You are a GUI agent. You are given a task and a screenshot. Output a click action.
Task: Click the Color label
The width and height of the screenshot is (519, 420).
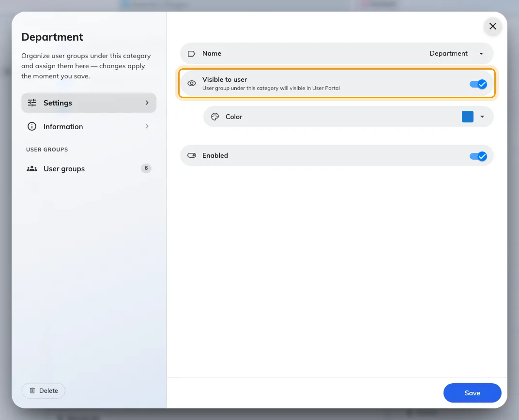pos(234,117)
